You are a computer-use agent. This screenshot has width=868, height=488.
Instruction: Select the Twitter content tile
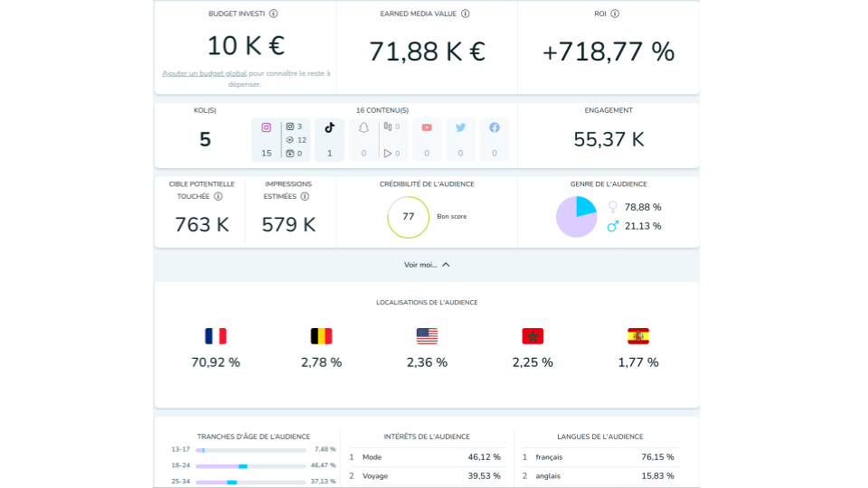point(460,140)
